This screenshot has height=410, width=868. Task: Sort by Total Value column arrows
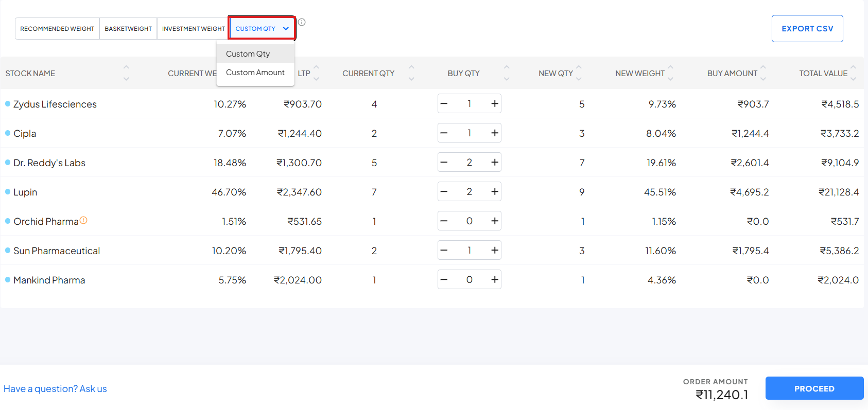(x=853, y=73)
